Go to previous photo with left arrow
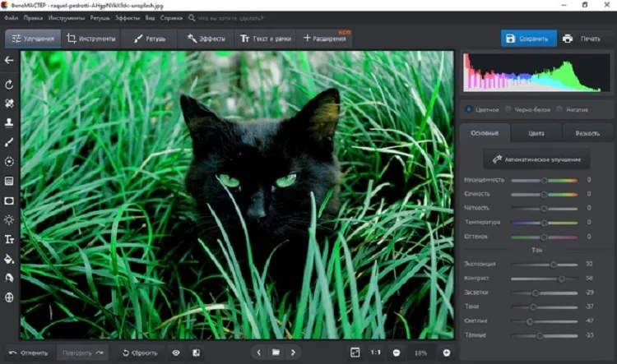The image size is (617, 364). [258, 352]
